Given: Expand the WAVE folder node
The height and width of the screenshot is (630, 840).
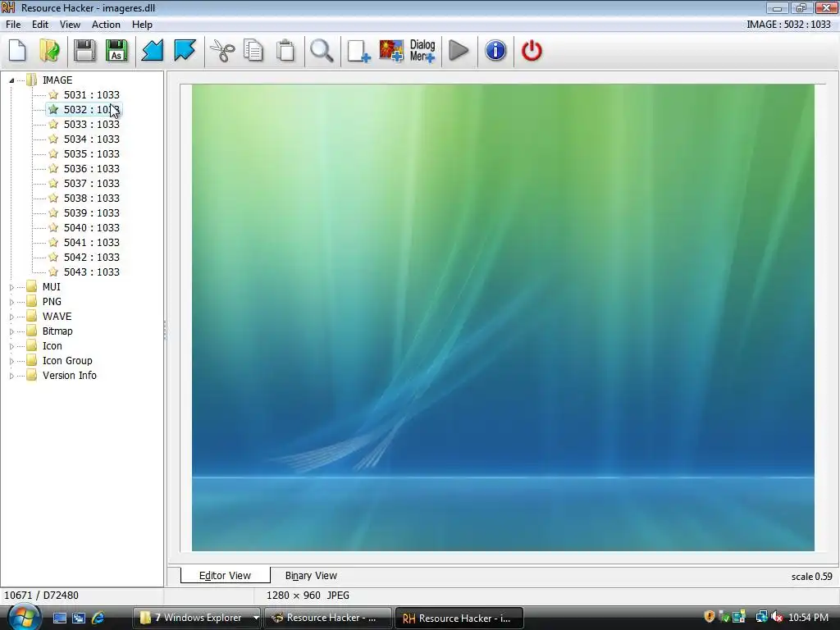Looking at the screenshot, I should pos(11,317).
